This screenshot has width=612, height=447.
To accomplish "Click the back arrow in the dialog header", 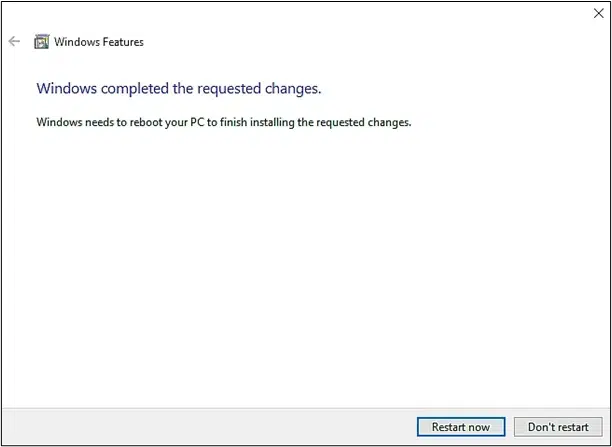I will (14, 41).
